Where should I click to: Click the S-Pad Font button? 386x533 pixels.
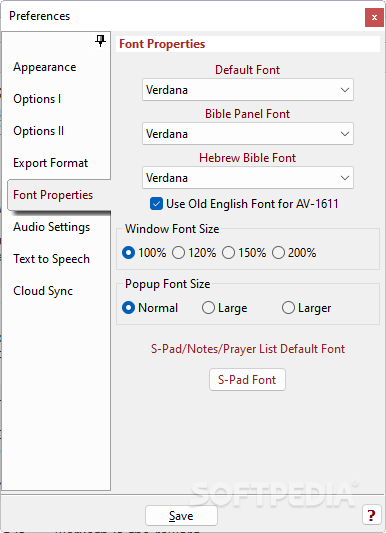point(247,379)
